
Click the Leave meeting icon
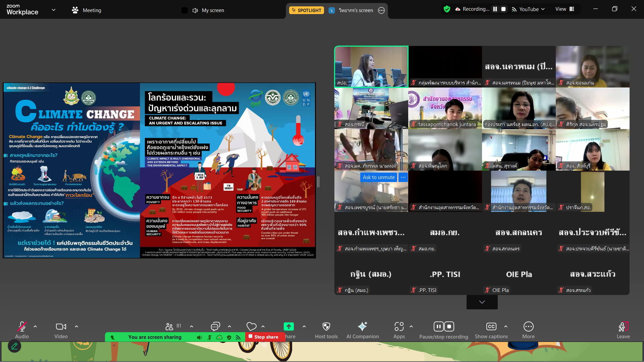click(623, 327)
